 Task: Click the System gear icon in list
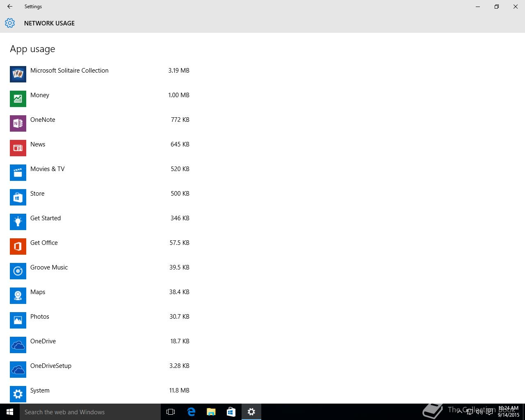pos(18,394)
